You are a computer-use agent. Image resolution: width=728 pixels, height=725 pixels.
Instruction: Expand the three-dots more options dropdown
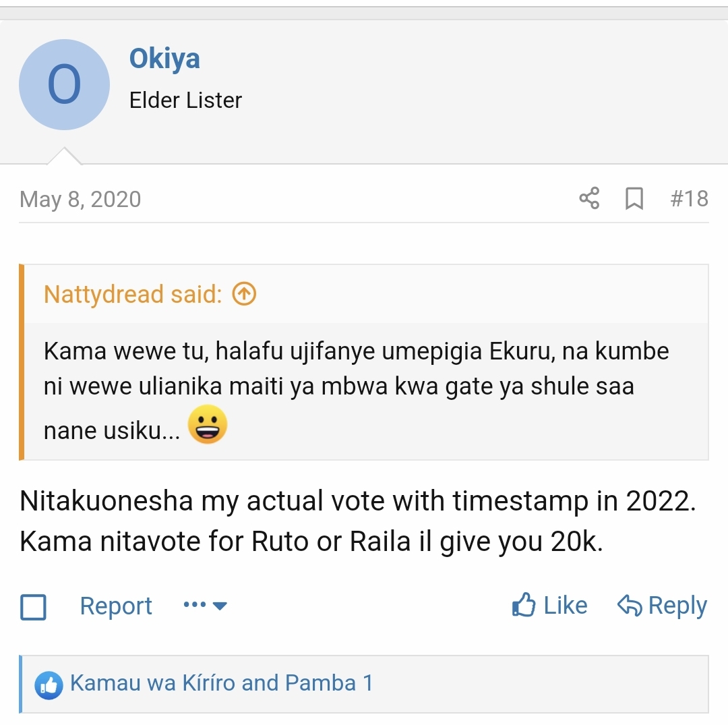pyautogui.click(x=206, y=606)
